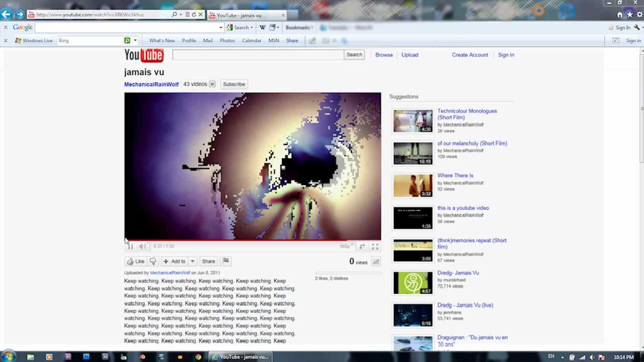Open the Upload page
This screenshot has width=644, height=362.
(410, 55)
